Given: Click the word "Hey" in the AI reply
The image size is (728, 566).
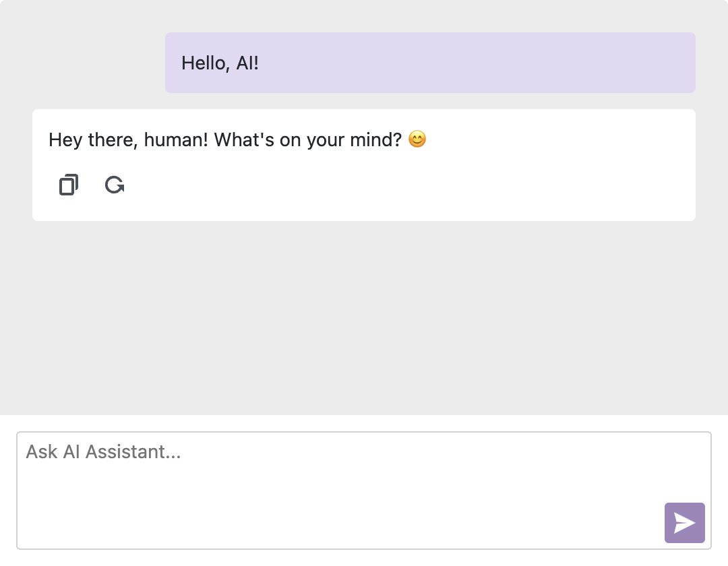Looking at the screenshot, I should tap(65, 140).
